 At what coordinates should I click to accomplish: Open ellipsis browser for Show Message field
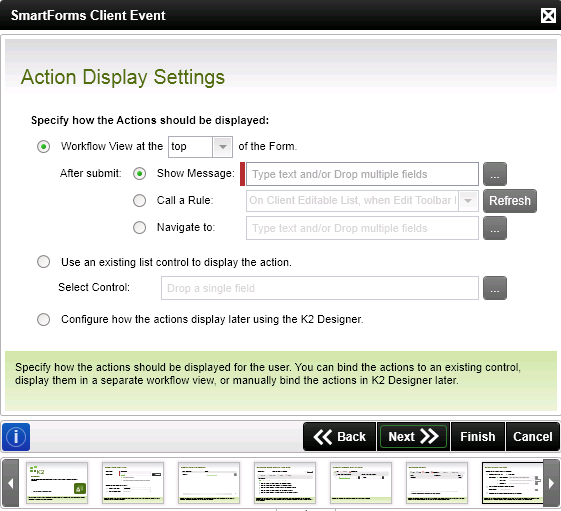tap(495, 174)
